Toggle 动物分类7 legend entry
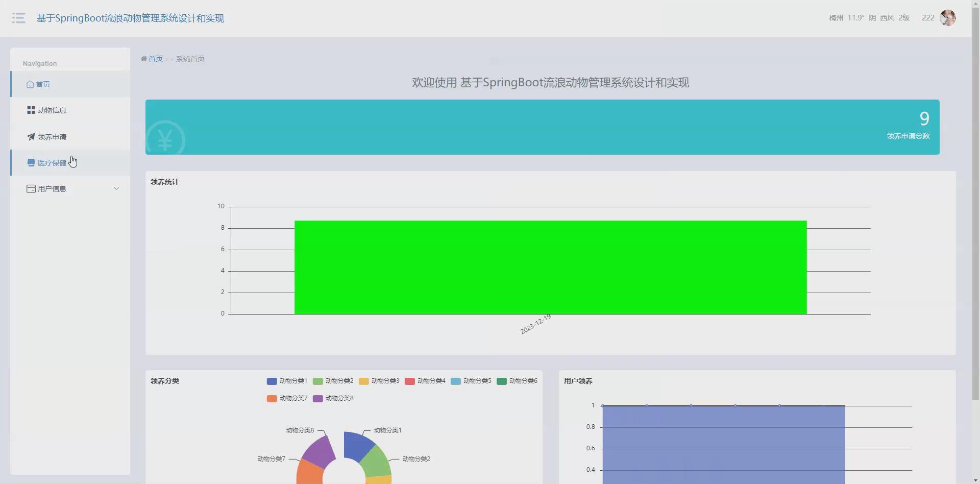Viewport: 980px width, 484px height. pyautogui.click(x=287, y=399)
